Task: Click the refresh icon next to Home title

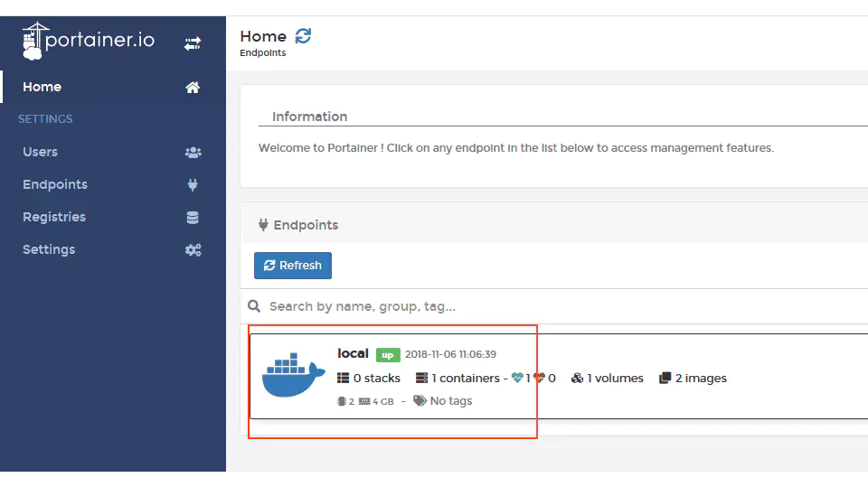Action: pos(303,36)
